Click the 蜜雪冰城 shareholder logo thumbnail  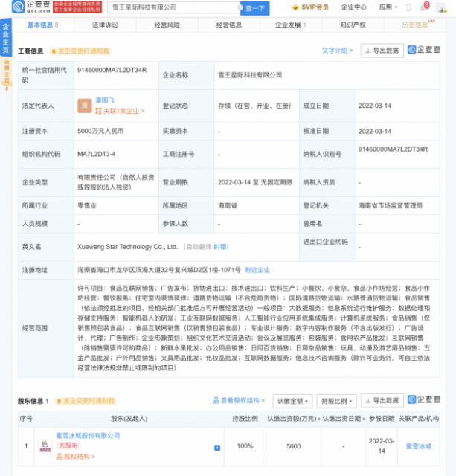45,446
